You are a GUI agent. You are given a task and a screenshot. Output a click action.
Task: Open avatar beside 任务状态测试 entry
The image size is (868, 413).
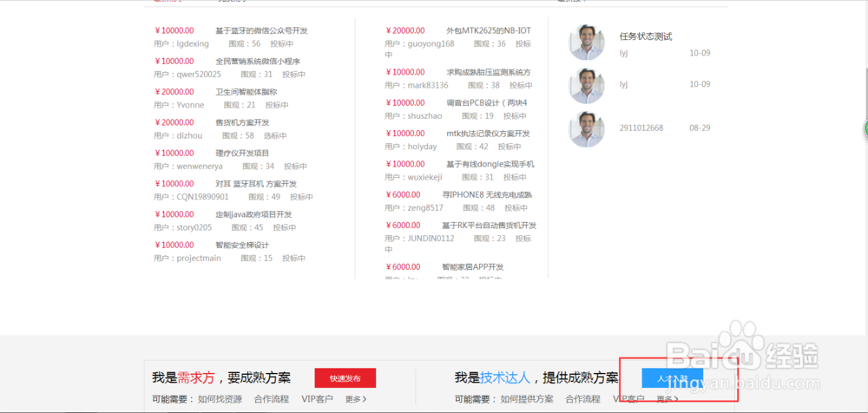coord(587,42)
